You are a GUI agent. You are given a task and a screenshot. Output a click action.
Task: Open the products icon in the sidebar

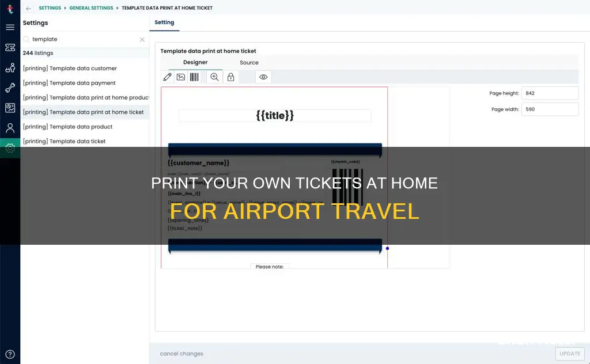point(10,68)
